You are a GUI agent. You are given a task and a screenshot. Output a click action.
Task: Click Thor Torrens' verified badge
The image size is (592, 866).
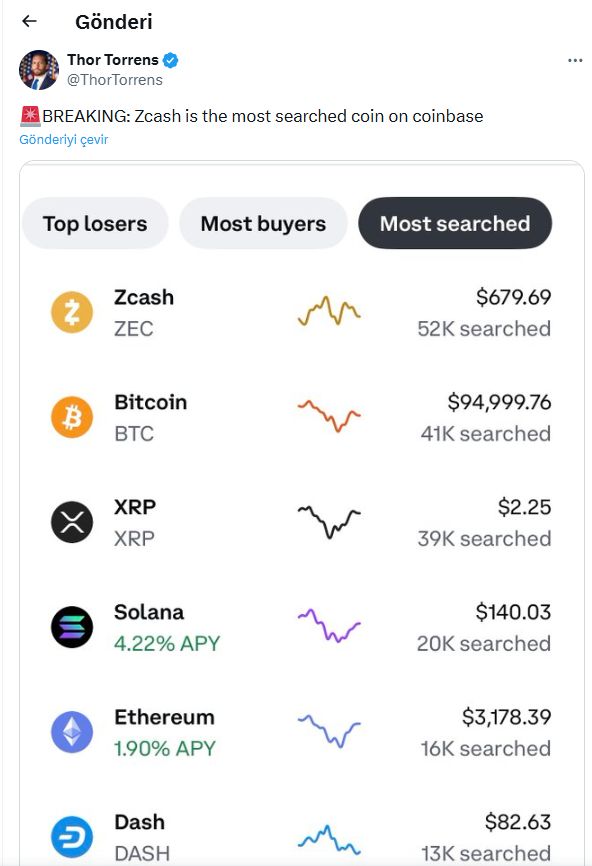pyautogui.click(x=168, y=59)
